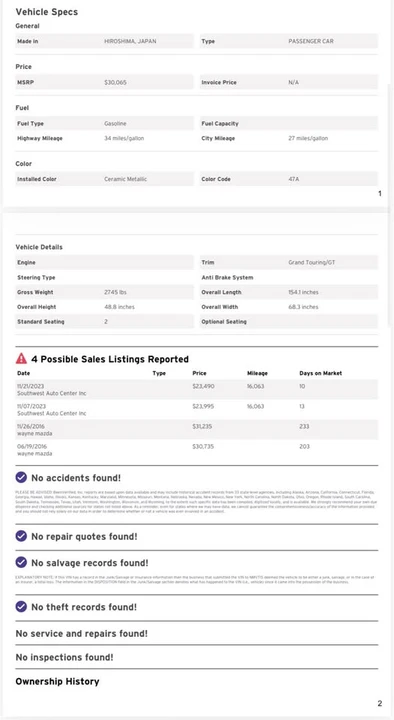Select the 06/19/2016 listing date
The image size is (394, 720).
pos(32,446)
